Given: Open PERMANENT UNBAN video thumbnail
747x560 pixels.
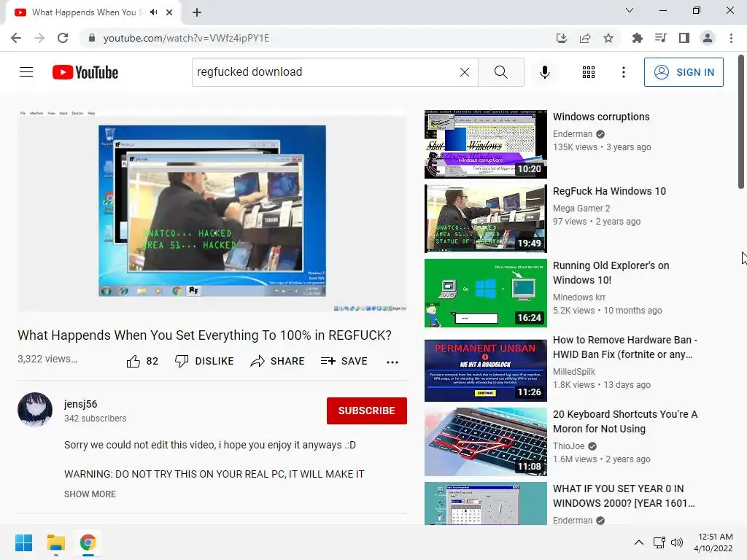Looking at the screenshot, I should coord(485,370).
